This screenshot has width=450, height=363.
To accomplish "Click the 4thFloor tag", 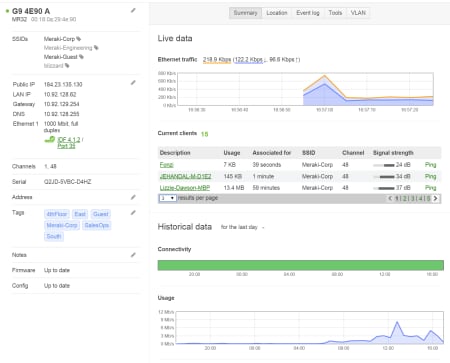I will click(x=57, y=214).
